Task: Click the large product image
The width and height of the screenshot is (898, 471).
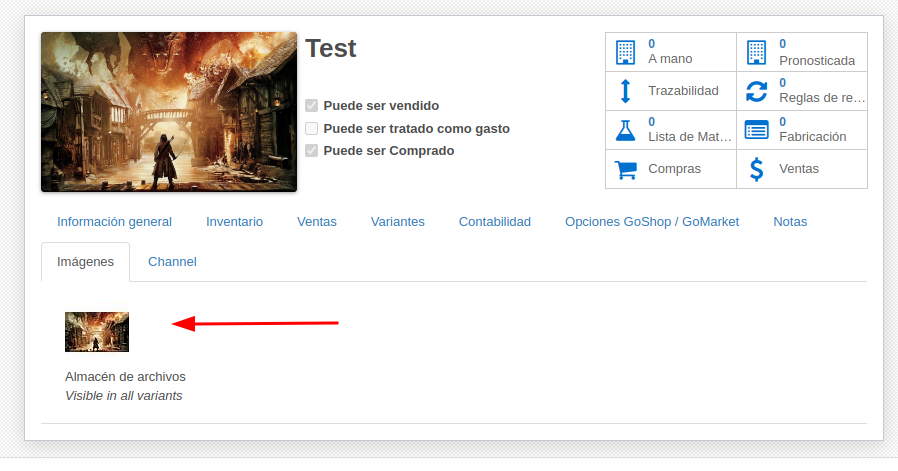Action: (169, 112)
